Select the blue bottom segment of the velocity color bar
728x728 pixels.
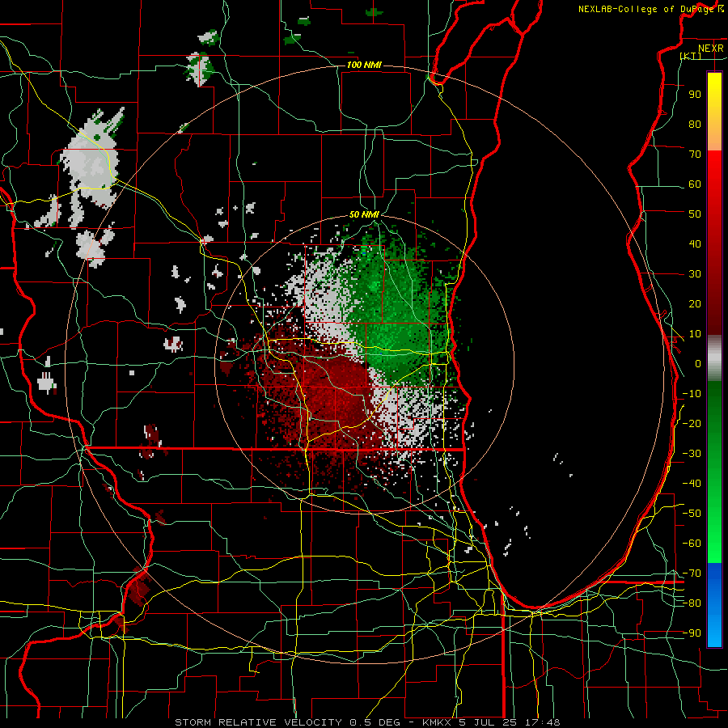714,605
